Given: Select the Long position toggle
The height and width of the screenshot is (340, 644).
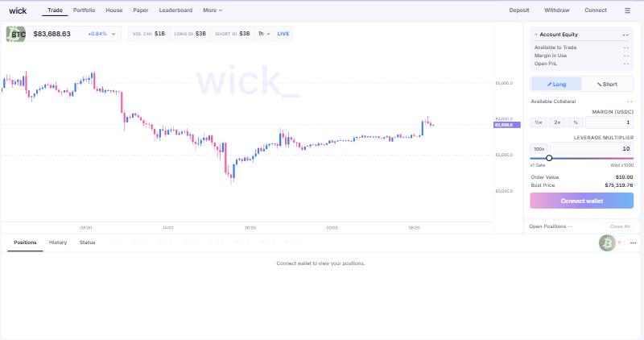Looking at the screenshot, I should click(556, 84).
